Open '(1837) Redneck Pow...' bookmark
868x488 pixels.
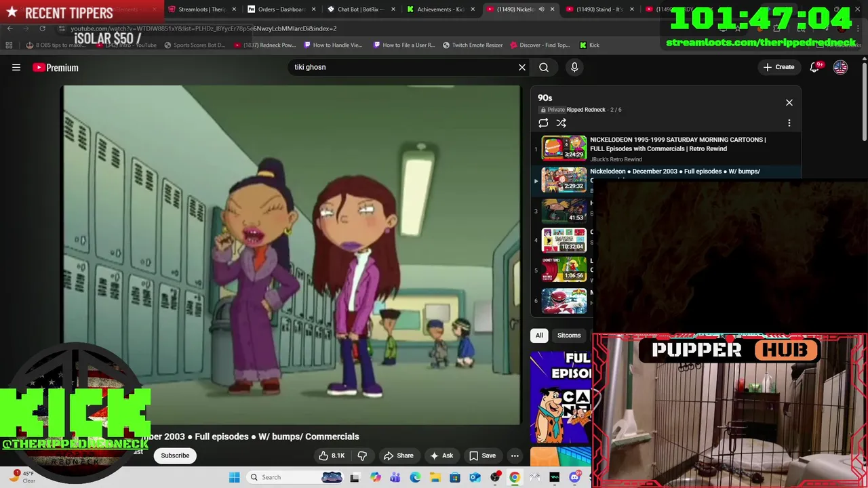click(264, 45)
